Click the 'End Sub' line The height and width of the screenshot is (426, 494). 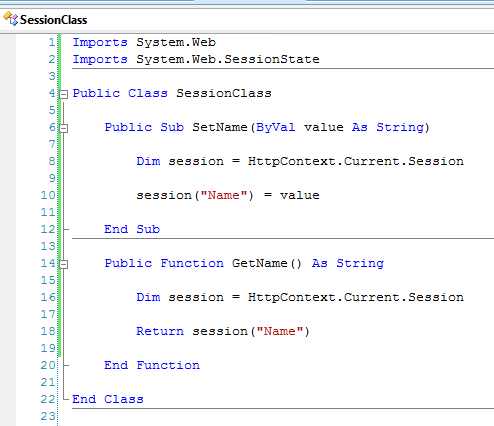(132, 229)
